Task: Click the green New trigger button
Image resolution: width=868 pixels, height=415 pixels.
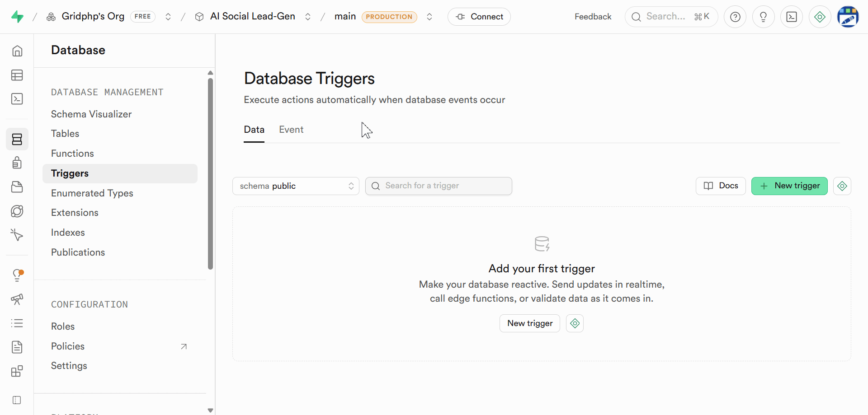Action: [789, 186]
